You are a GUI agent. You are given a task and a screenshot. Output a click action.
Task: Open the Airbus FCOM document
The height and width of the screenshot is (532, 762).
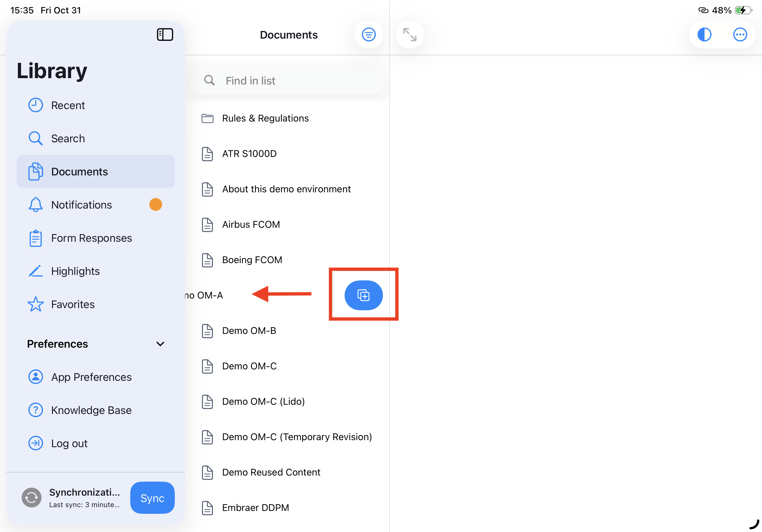pos(250,225)
